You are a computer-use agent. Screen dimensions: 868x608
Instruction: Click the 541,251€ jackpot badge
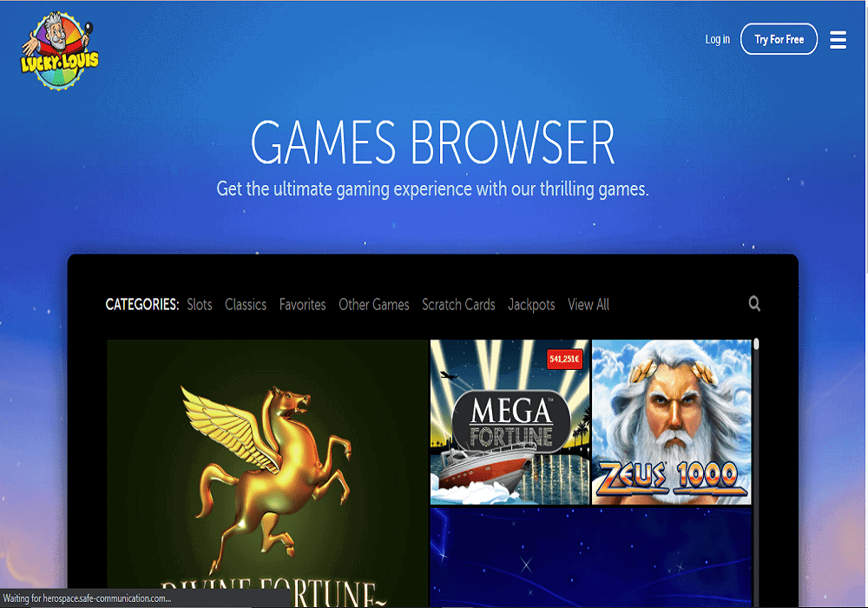click(564, 359)
